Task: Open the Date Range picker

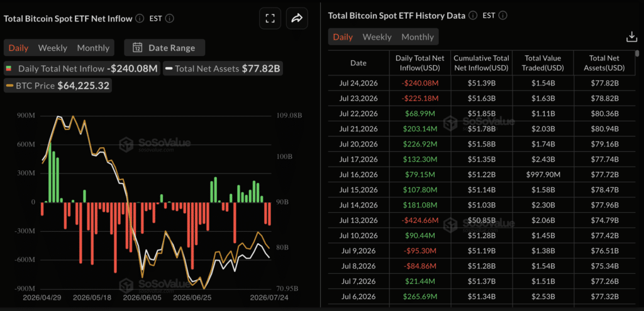Action: pyautogui.click(x=165, y=48)
